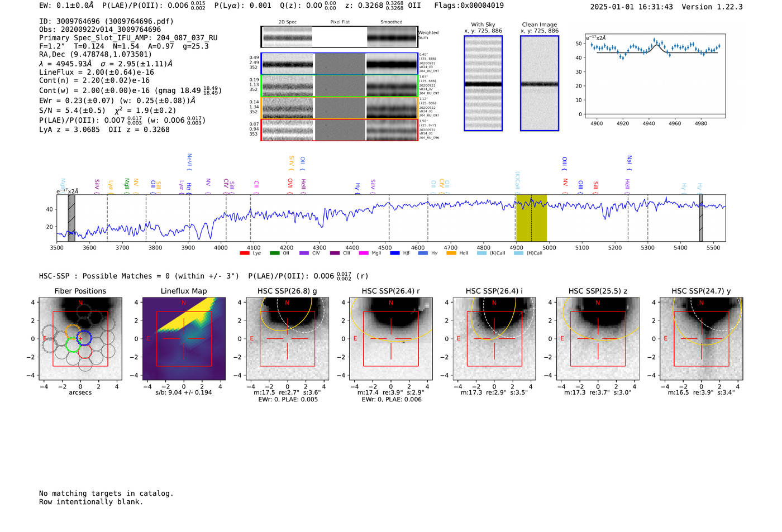Click the magenta MgII legend swatch

click(x=364, y=253)
